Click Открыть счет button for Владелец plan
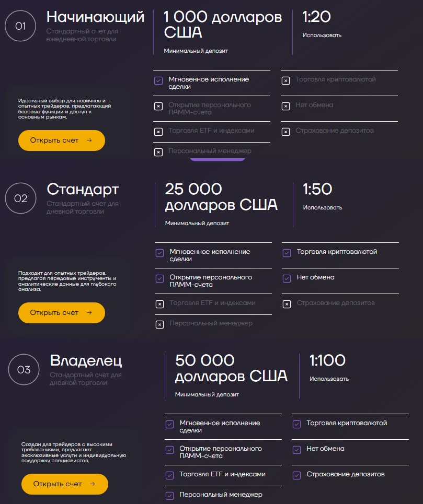This screenshot has height=504, width=423. click(x=65, y=484)
